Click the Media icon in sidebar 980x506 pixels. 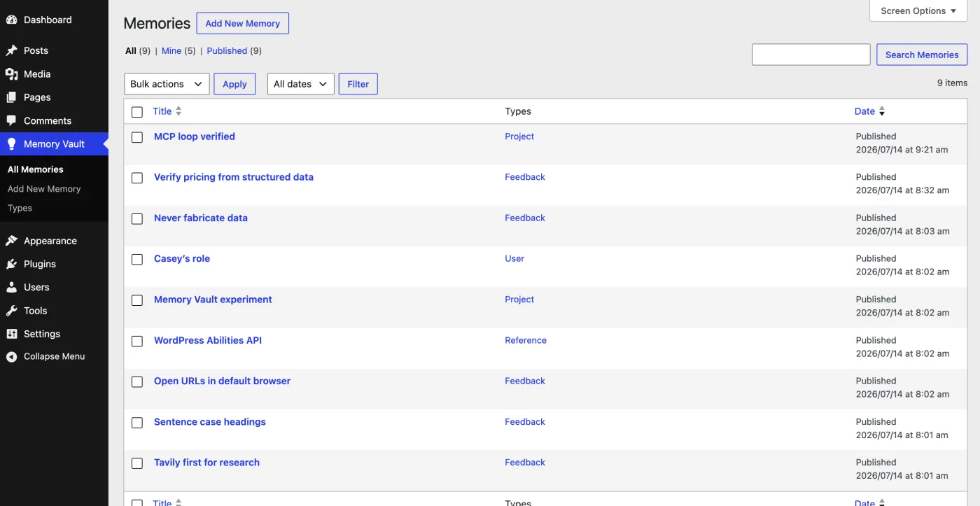(11, 73)
